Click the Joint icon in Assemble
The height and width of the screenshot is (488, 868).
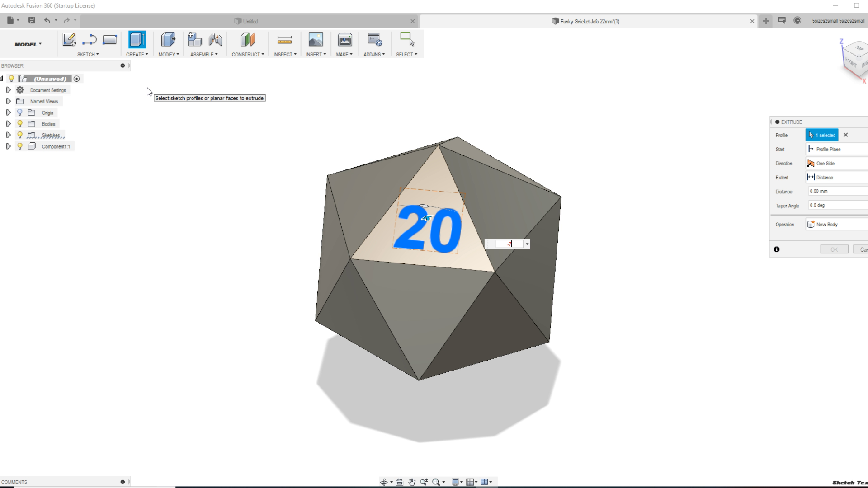pyautogui.click(x=215, y=40)
